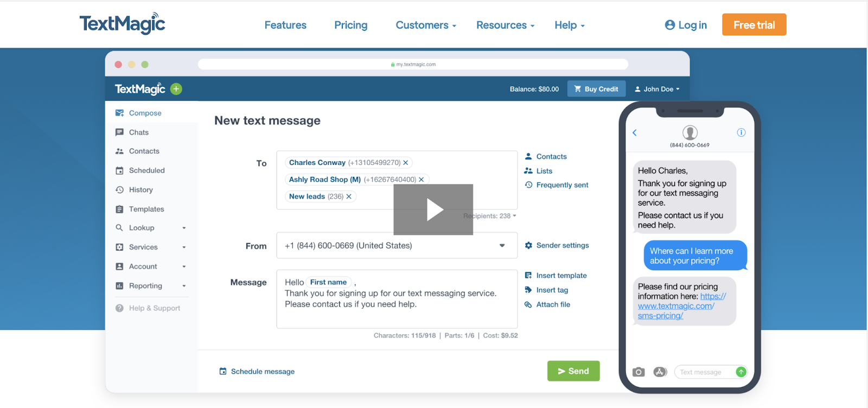Click the History clock icon
The image size is (868, 408).
(119, 190)
